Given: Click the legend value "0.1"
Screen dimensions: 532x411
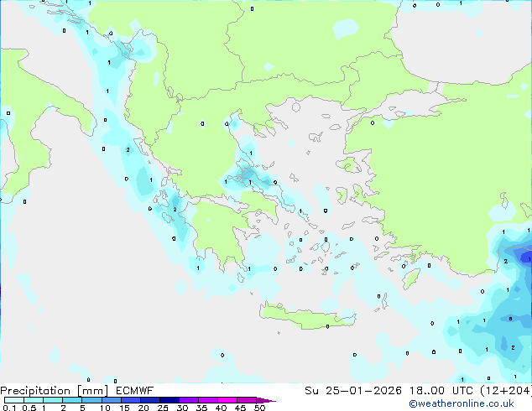Looking at the screenshot, I should pos(9,408).
